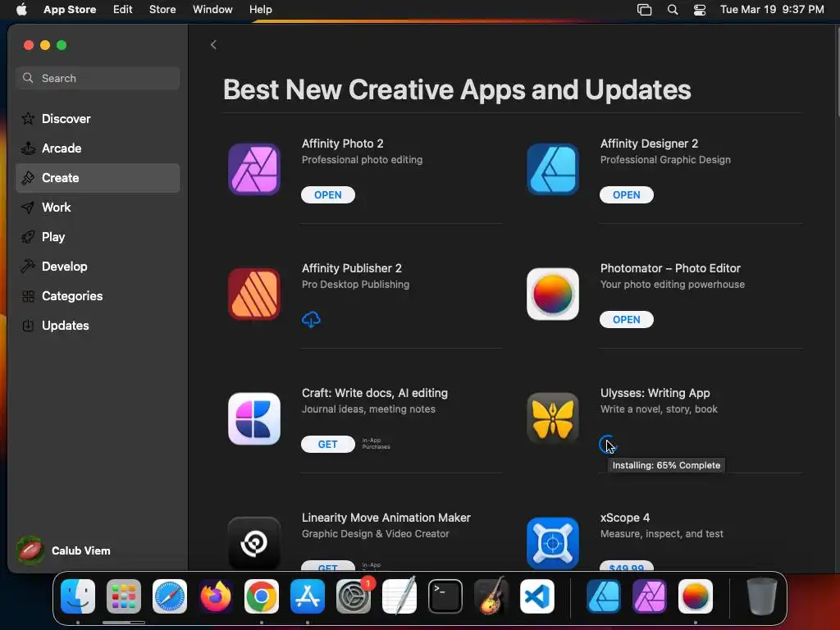The height and width of the screenshot is (630, 840).
Task: Click the Ulysses butterfly app icon
Action: point(553,419)
